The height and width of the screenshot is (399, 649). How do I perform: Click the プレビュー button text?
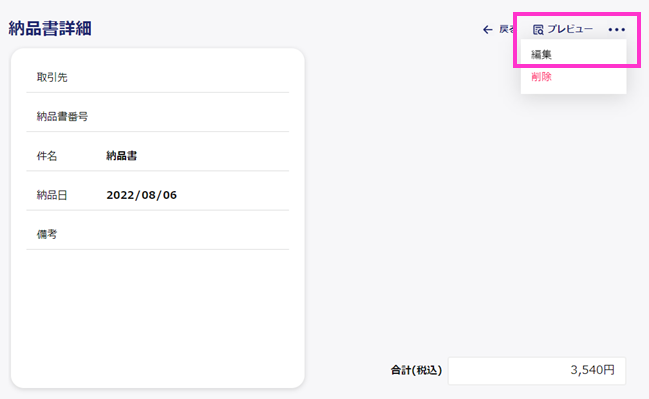[x=570, y=29]
